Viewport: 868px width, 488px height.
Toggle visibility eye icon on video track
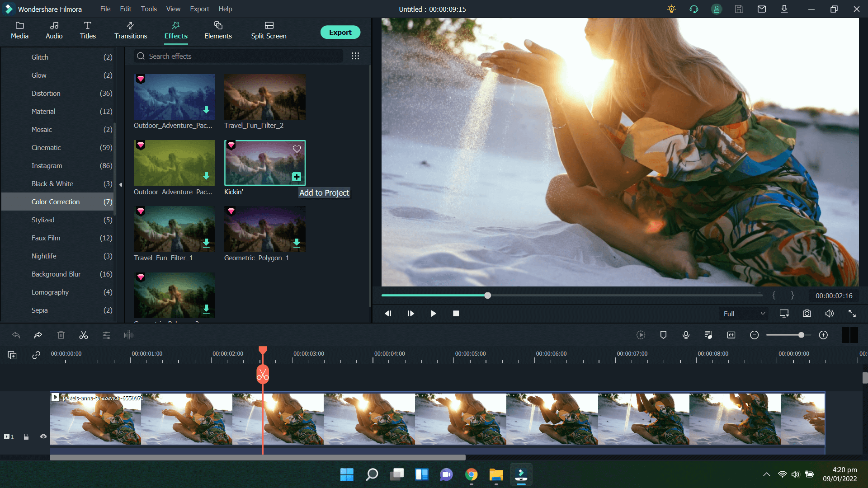pos(43,437)
